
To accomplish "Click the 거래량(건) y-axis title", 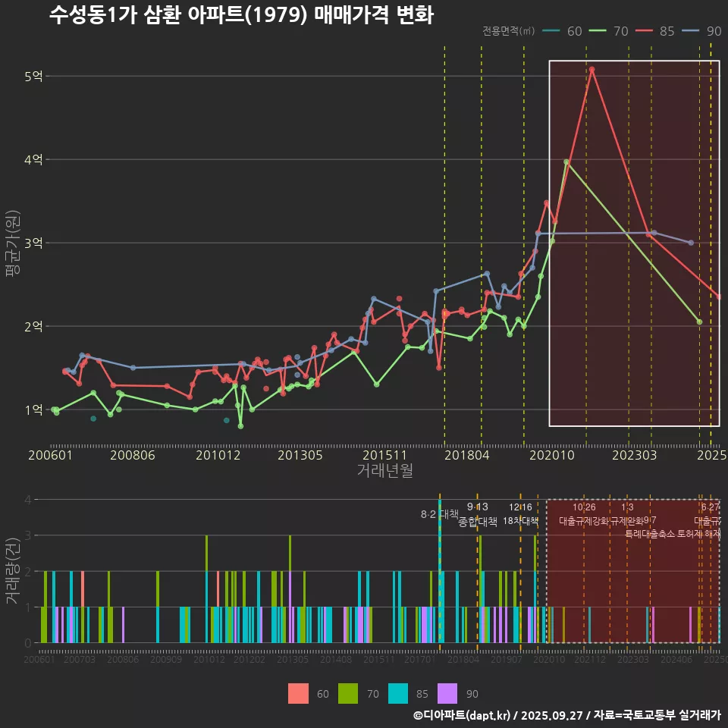I will pyautogui.click(x=13, y=571).
